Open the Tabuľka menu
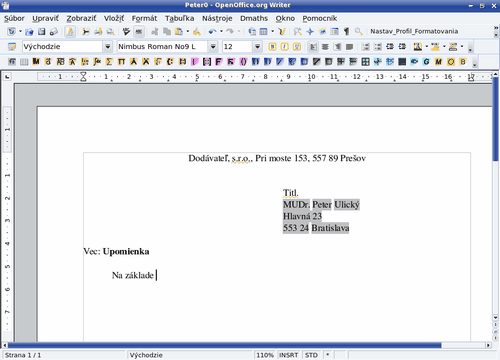The image size is (500, 360). 179,18
